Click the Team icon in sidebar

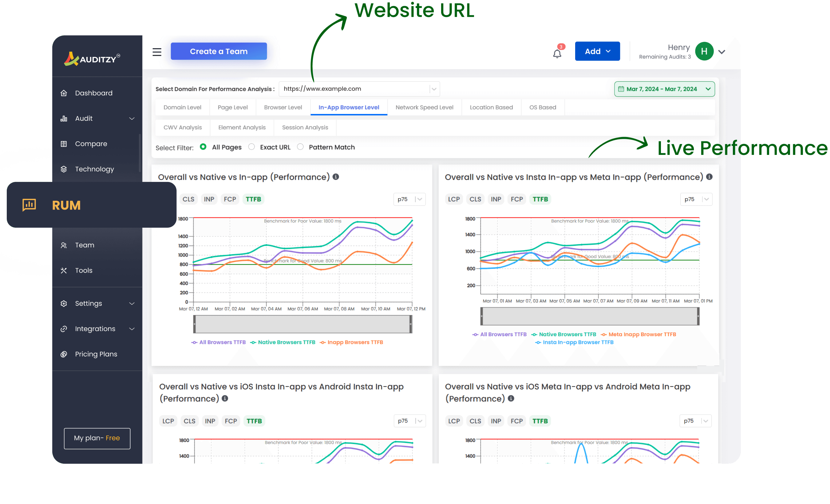pyautogui.click(x=64, y=244)
